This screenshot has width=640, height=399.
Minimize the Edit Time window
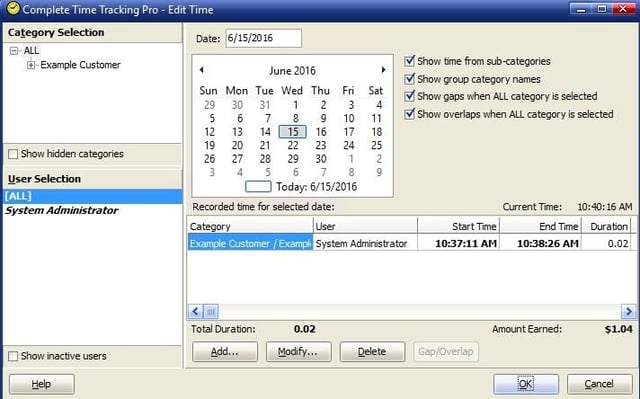point(581,9)
